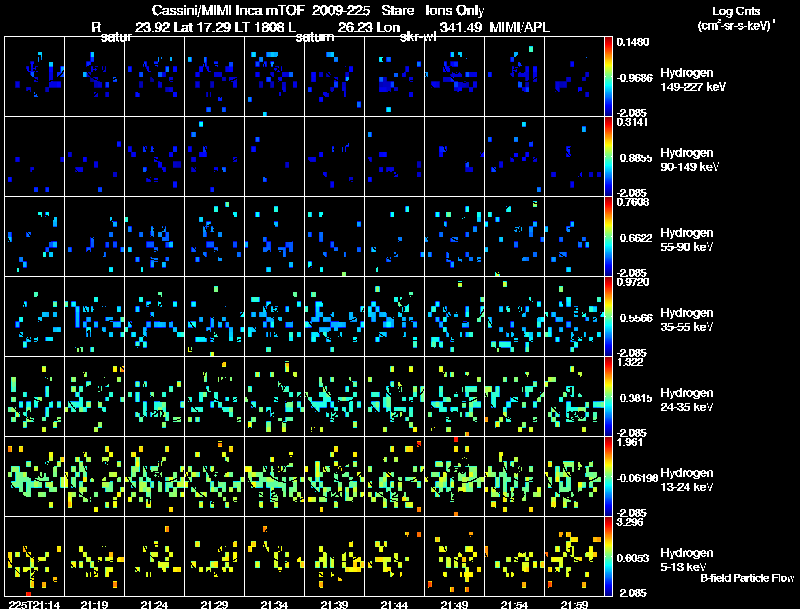Click the 'Hydrogen 55-90 keV' row label
The image size is (800, 609).
click(687, 240)
